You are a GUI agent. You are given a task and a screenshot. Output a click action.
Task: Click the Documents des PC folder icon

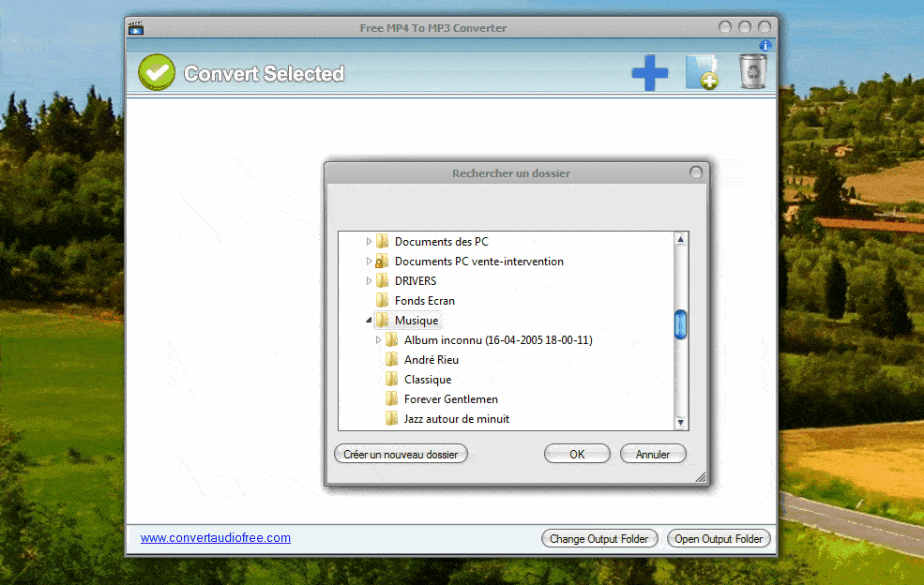coord(383,241)
